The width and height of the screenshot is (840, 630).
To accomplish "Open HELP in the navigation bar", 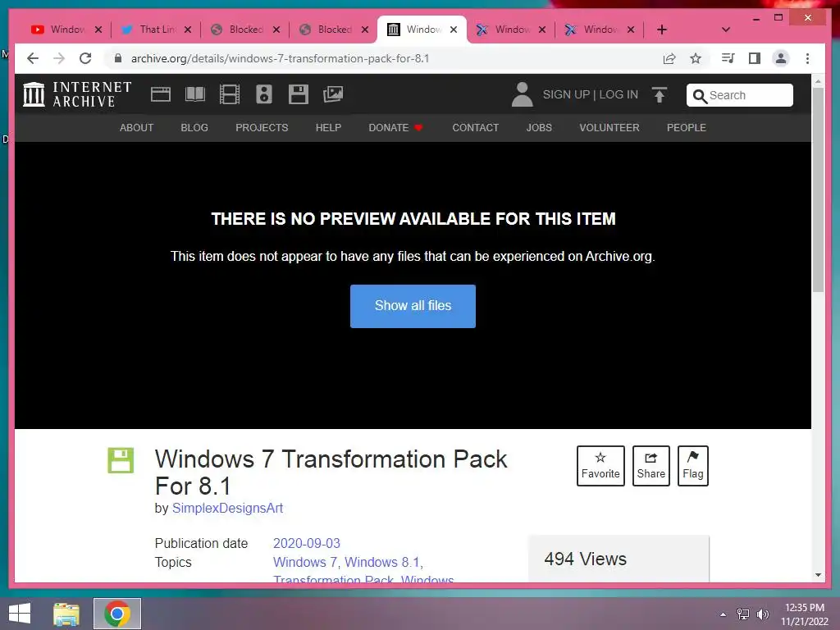I will (x=328, y=127).
